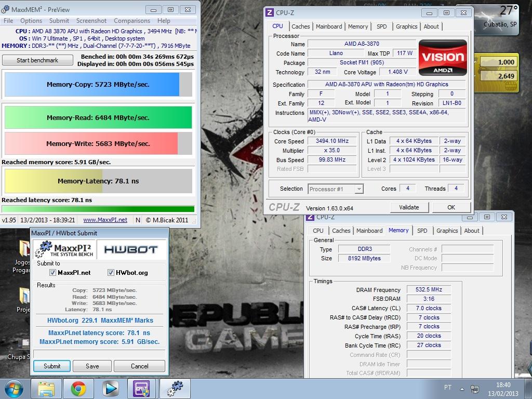Viewport: 532px width, 399px height.
Task: Select CPU tab in lower CPU-Z window
Action: point(318,231)
